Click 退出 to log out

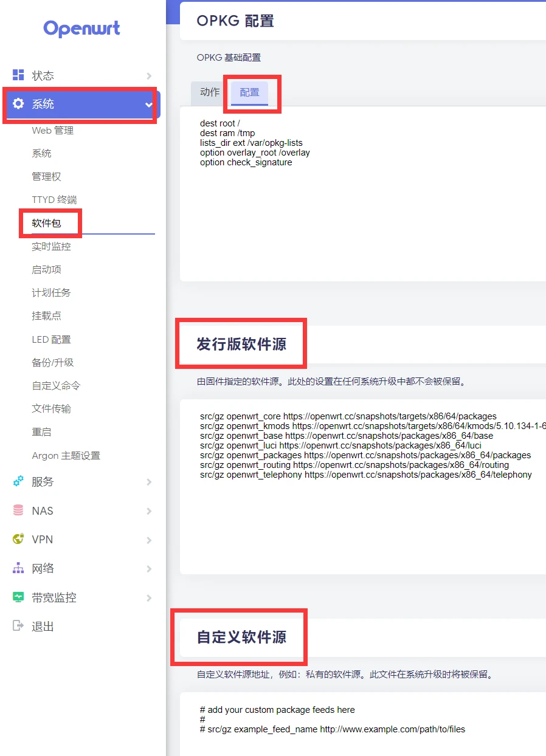tap(43, 627)
